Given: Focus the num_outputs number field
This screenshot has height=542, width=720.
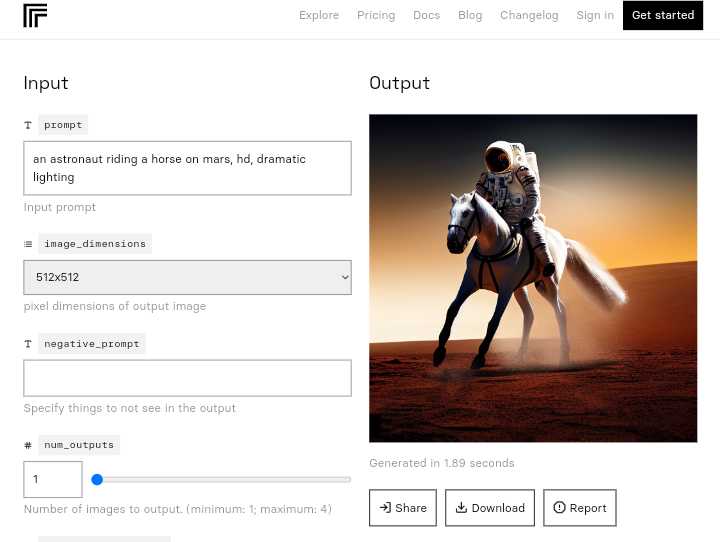Looking at the screenshot, I should [53, 479].
